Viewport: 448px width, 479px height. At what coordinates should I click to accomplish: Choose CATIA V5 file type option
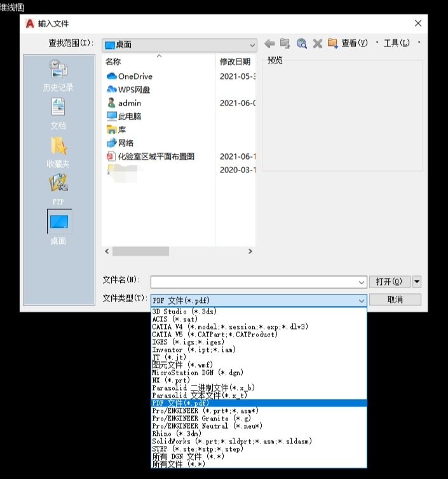tap(259, 335)
